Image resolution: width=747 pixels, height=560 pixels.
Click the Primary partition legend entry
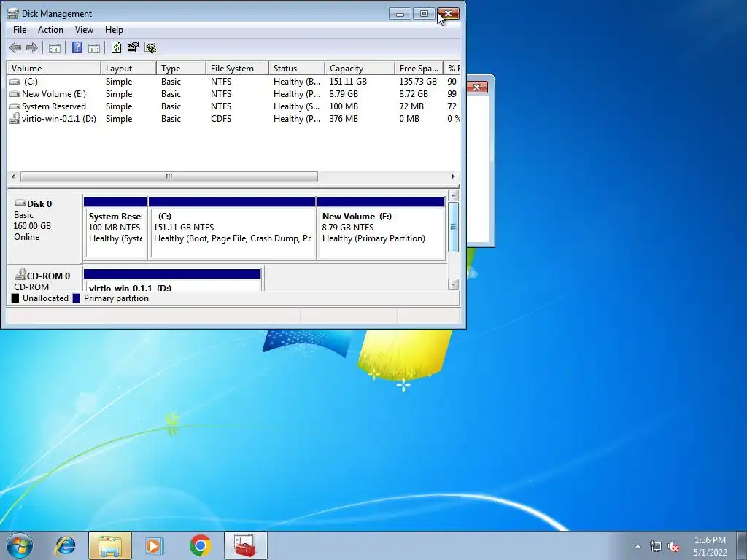(111, 298)
